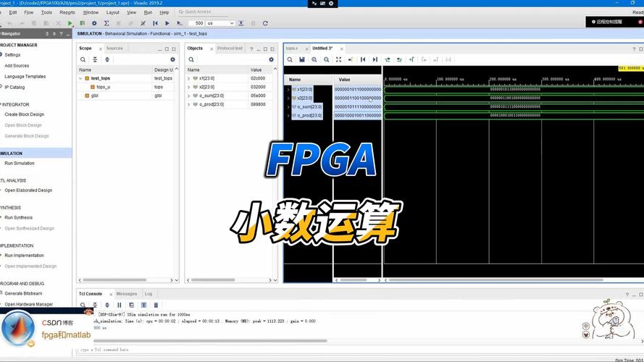Click the yellow waveform cursor time marker

click(631, 68)
